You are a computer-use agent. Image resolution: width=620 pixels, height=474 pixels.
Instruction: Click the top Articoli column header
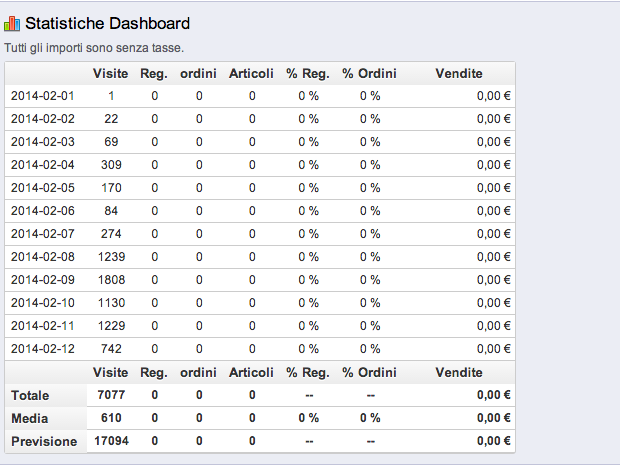(x=251, y=73)
